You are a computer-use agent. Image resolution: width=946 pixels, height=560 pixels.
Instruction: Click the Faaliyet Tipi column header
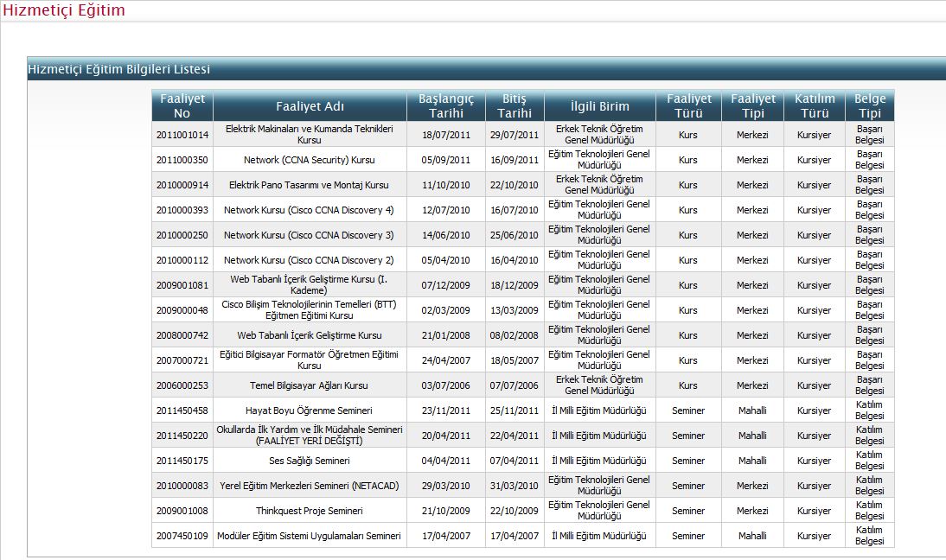click(752, 105)
